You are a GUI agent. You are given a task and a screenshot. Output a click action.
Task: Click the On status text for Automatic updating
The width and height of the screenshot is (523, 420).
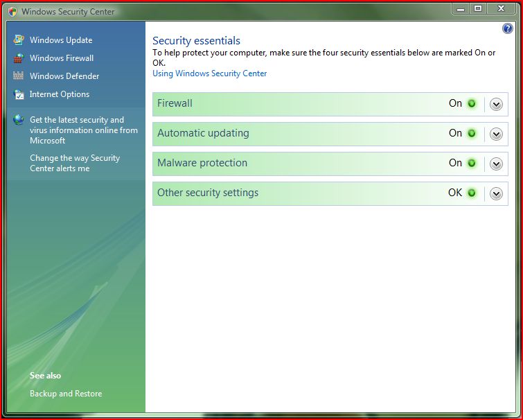tap(455, 133)
